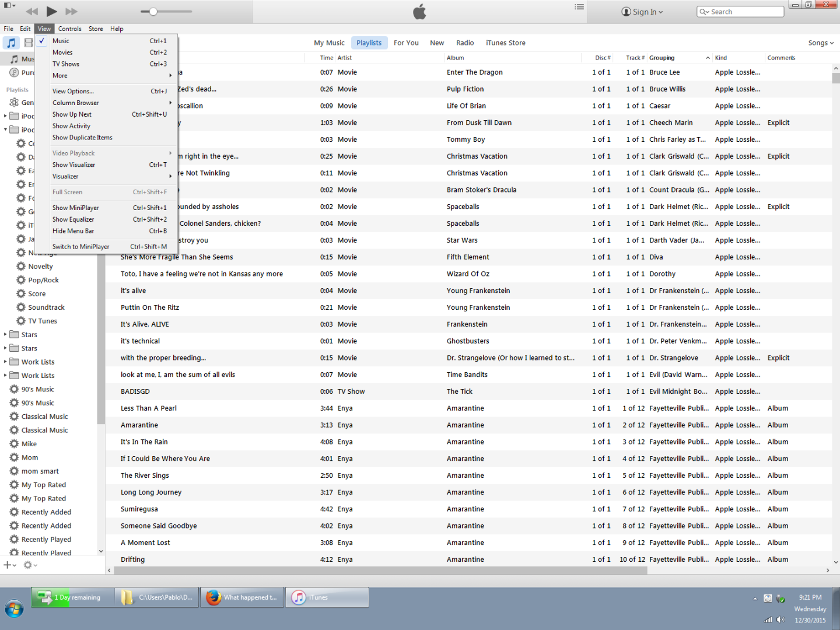This screenshot has width=840, height=630.
Task: Open the Controls menu
Action: 69,28
